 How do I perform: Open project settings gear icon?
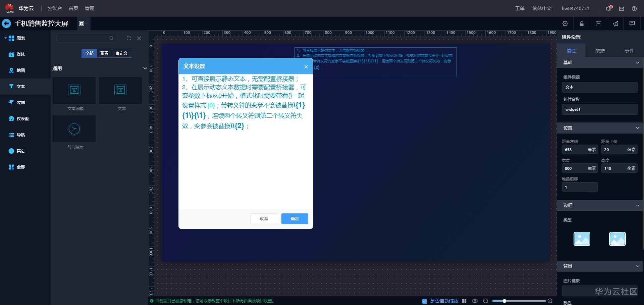click(x=565, y=23)
